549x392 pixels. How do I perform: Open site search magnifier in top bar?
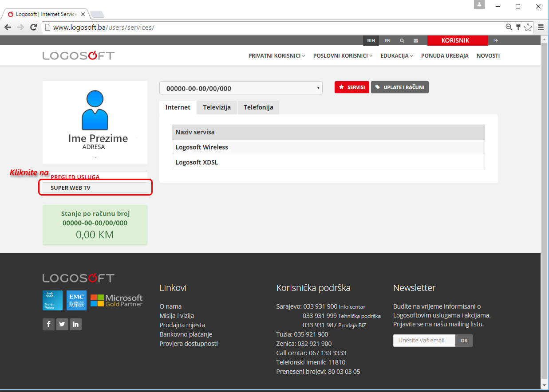coord(402,40)
